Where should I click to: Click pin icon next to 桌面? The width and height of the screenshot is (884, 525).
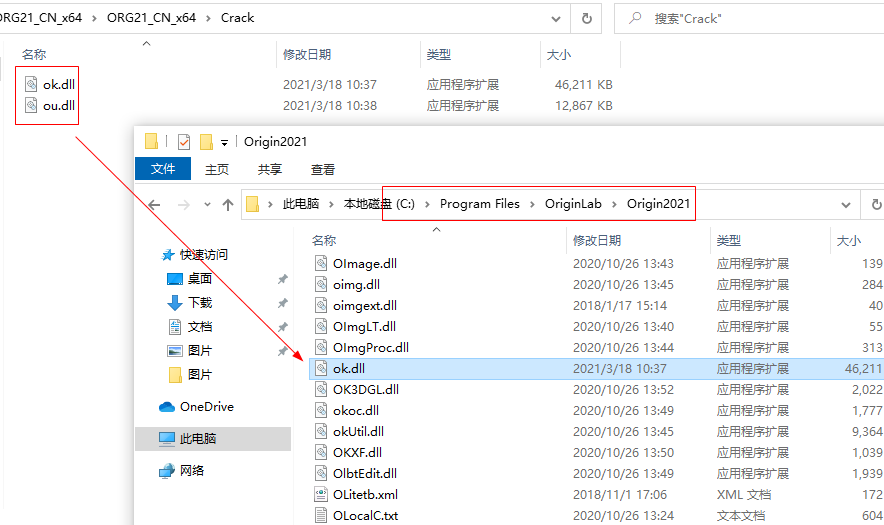pyautogui.click(x=282, y=279)
